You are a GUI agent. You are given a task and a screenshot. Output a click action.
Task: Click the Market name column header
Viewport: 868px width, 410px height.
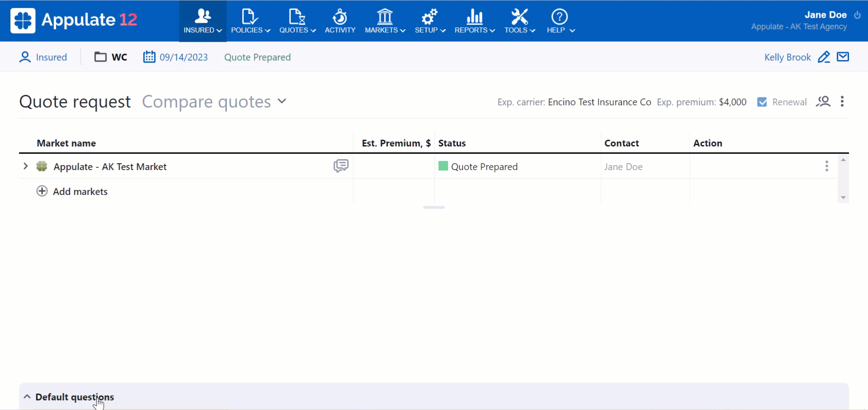tap(66, 143)
